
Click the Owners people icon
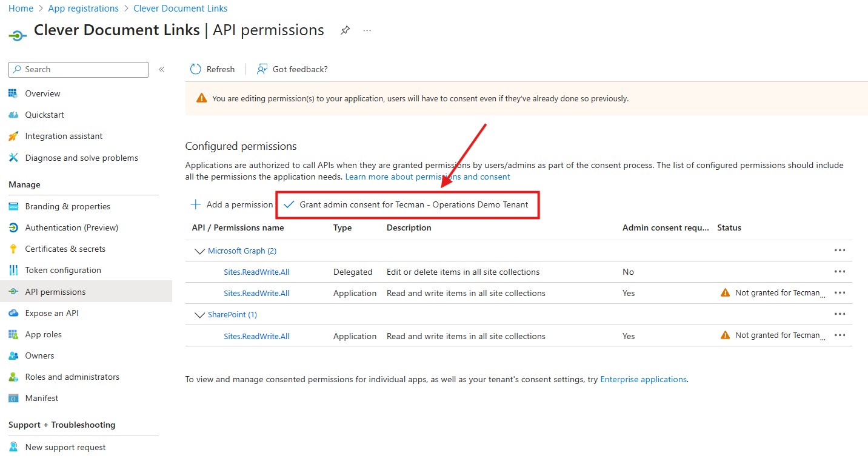(13, 355)
